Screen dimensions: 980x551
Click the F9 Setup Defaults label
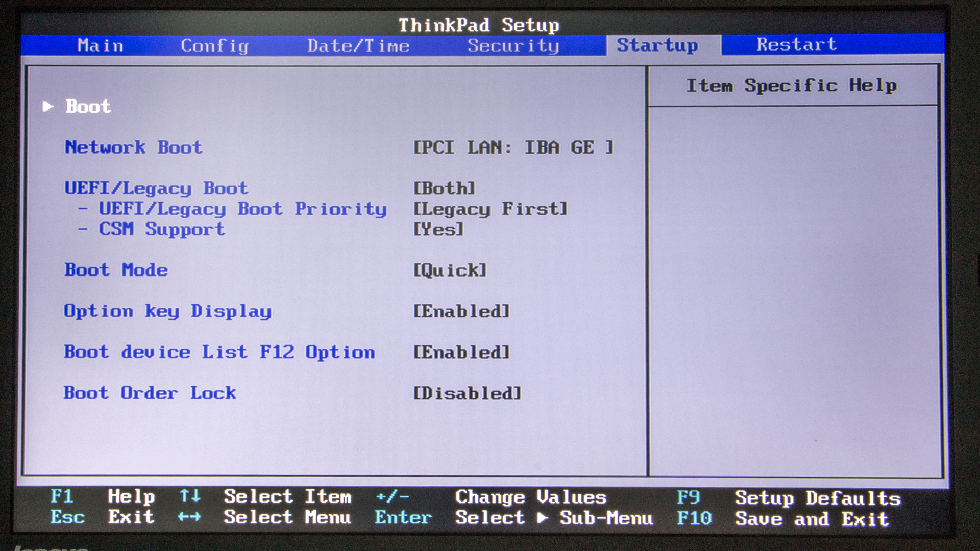(818, 498)
